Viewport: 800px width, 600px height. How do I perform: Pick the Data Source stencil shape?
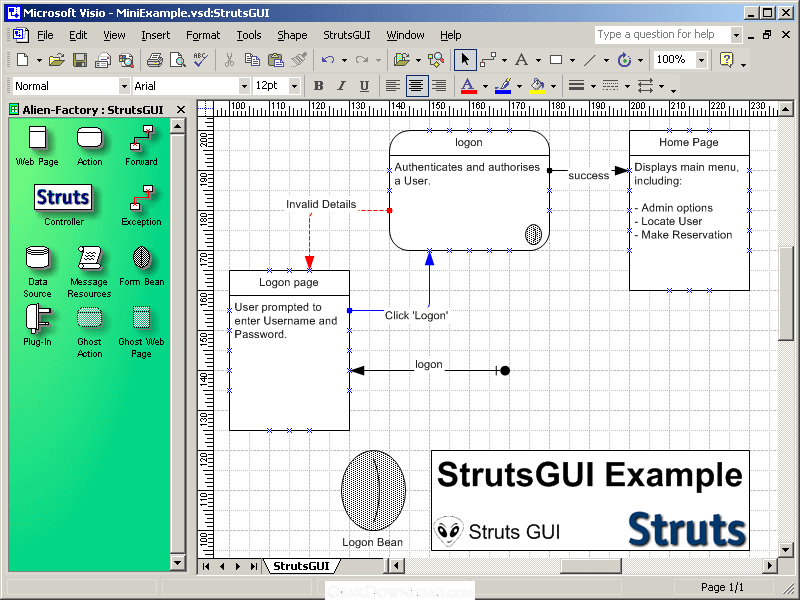coord(37,271)
